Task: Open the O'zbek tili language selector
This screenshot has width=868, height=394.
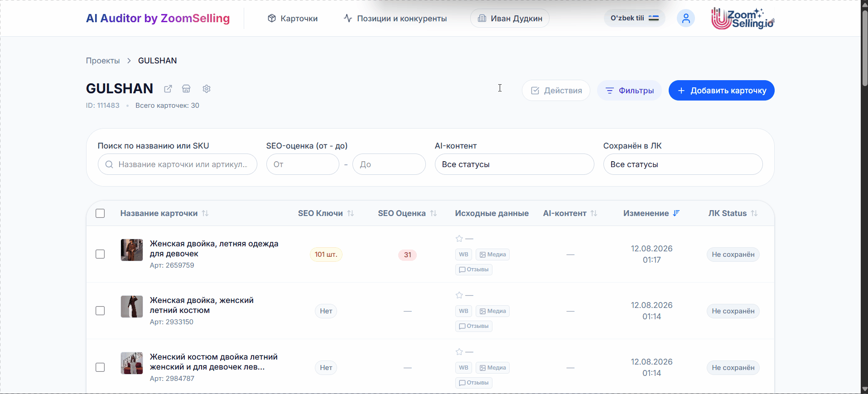Action: click(634, 18)
